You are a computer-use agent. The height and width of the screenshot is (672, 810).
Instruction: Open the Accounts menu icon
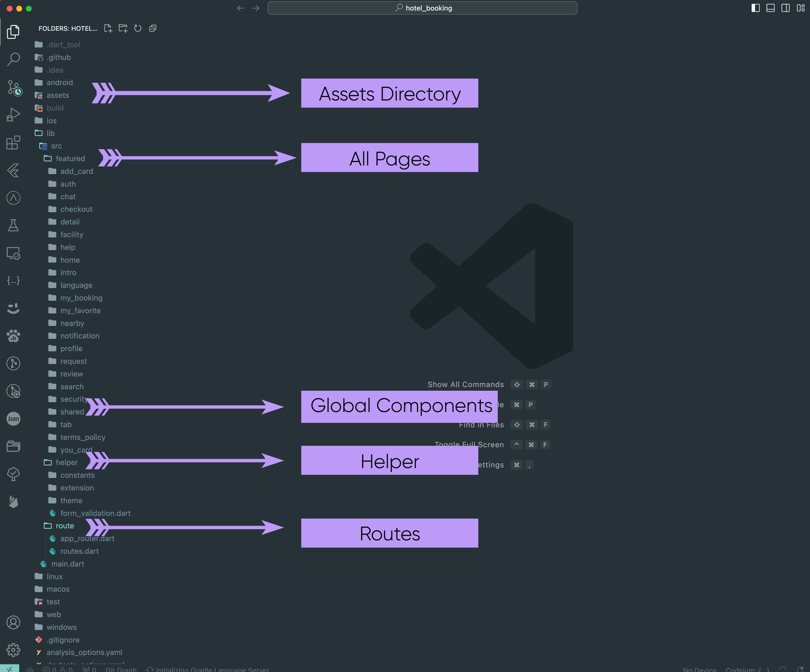pyautogui.click(x=13, y=622)
